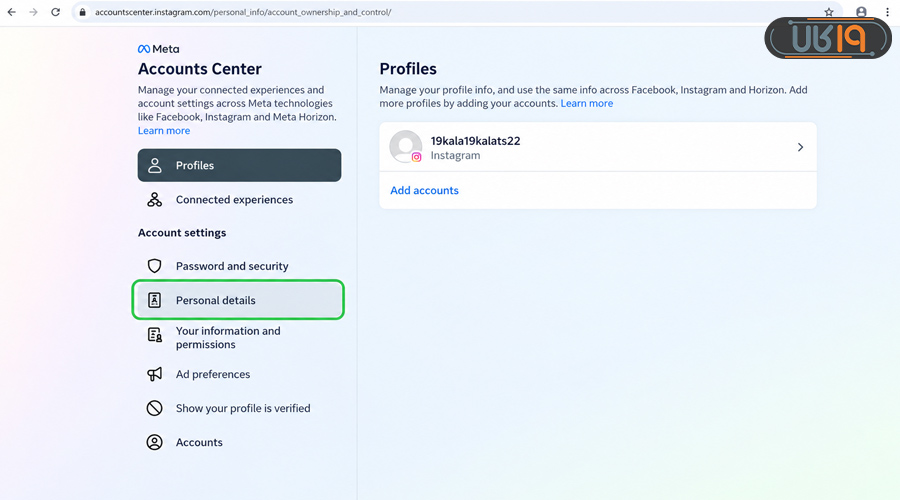Click the Ad preferences megaphone icon
The image size is (900, 500).
[154, 374]
